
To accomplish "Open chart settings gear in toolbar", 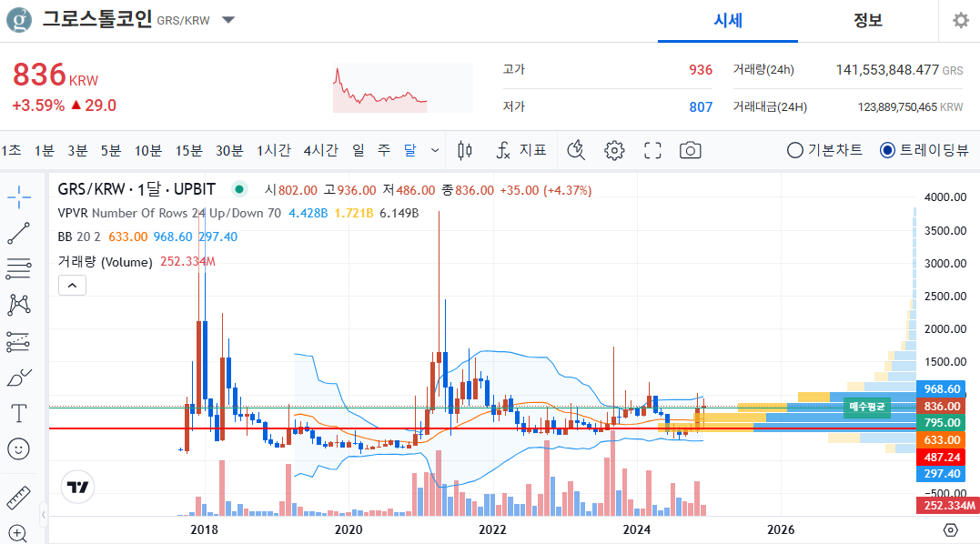I will [614, 150].
